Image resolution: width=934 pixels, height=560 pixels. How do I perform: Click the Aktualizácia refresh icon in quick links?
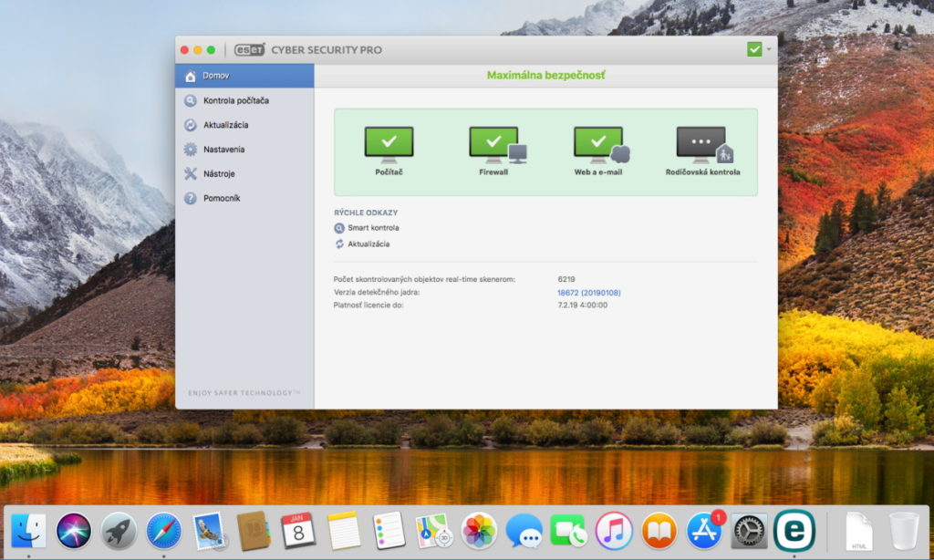tap(340, 244)
